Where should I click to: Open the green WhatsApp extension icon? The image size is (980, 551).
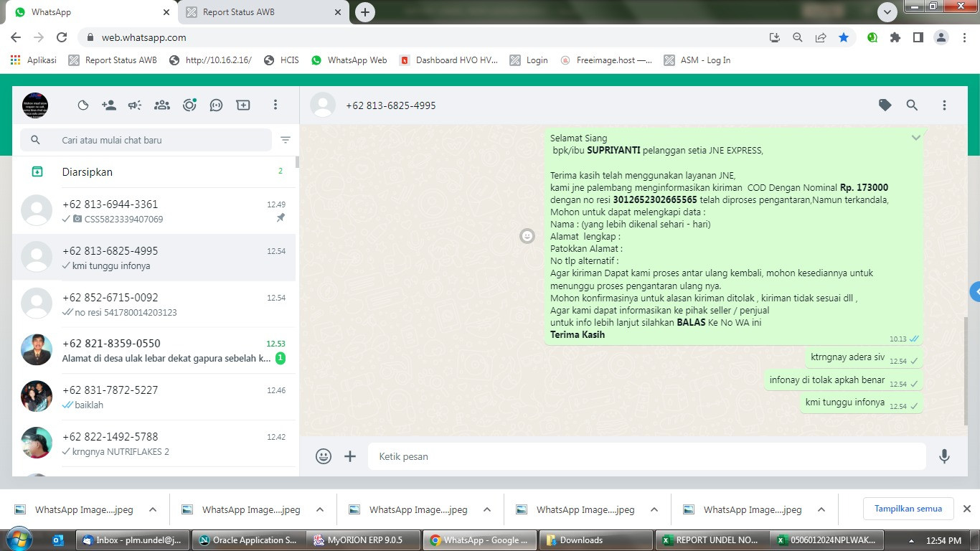(872, 37)
